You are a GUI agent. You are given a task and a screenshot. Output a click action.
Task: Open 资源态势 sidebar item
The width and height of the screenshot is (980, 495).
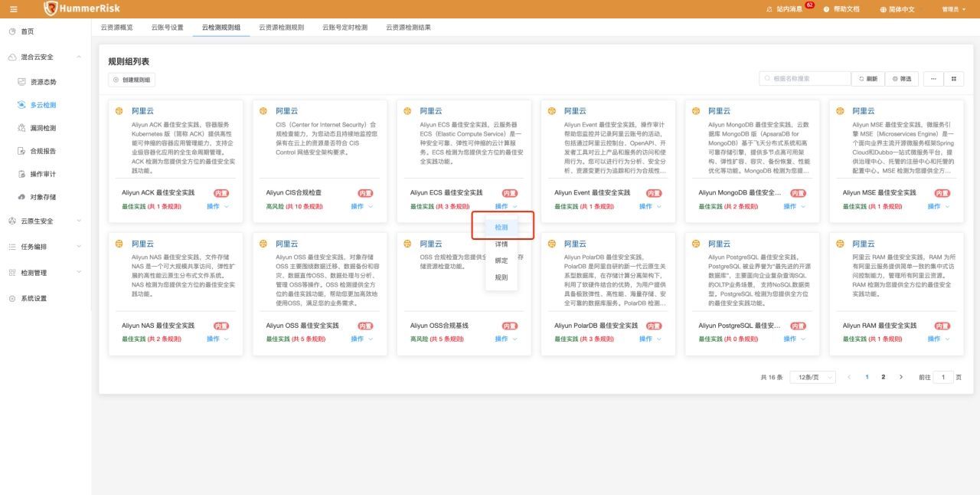[x=45, y=82]
